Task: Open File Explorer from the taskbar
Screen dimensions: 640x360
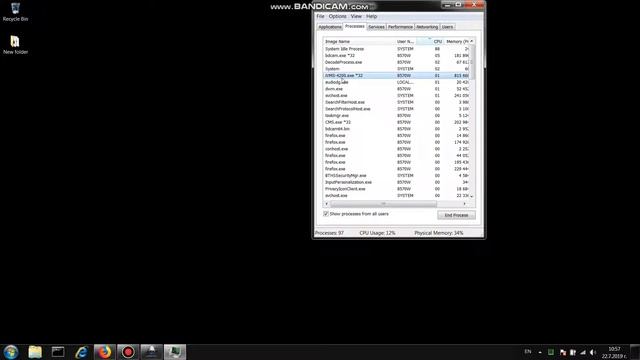Action: coord(35,352)
